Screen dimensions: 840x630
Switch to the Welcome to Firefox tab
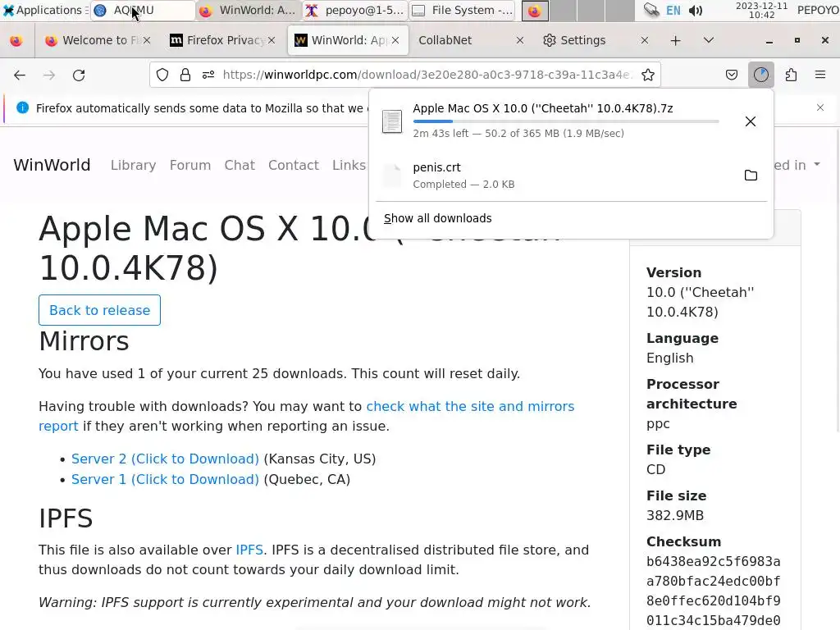pos(97,41)
